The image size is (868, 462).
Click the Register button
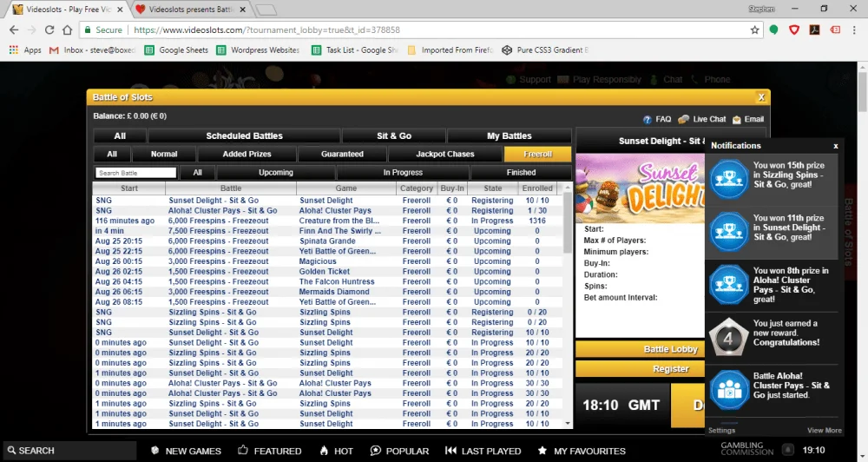[641, 369]
